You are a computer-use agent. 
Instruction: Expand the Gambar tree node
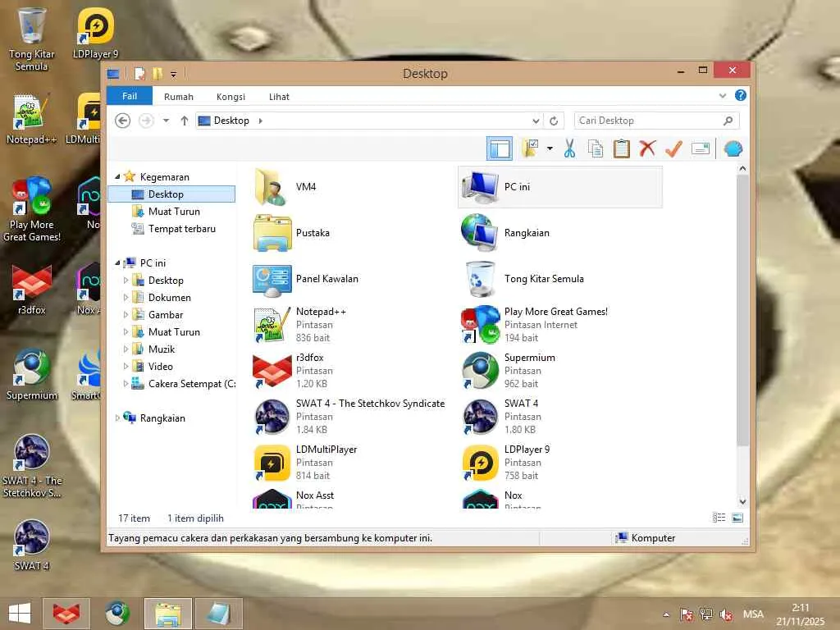(x=126, y=314)
